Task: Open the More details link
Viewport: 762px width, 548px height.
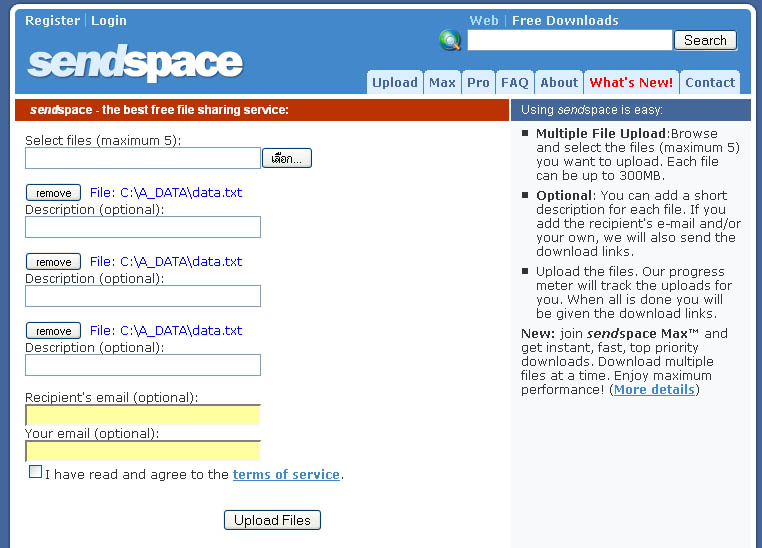Action: [654, 390]
